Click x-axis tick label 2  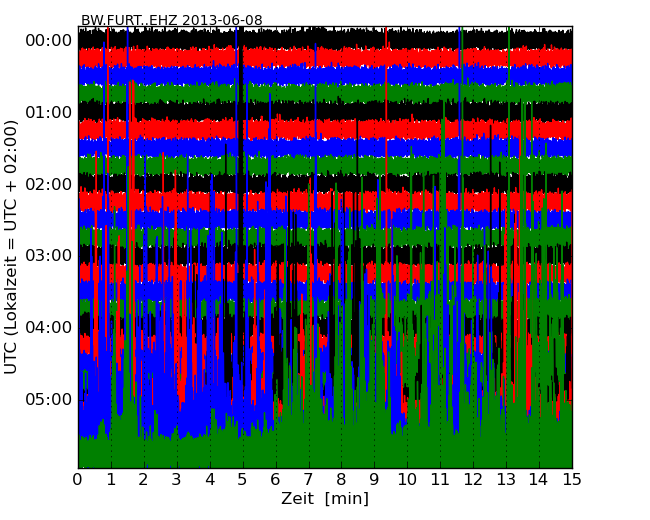pos(143,480)
